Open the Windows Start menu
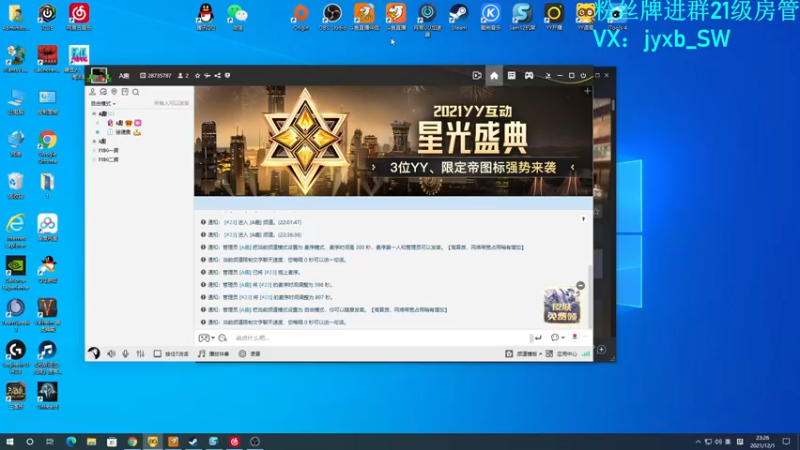This screenshot has height=450, width=800. coord(10,441)
